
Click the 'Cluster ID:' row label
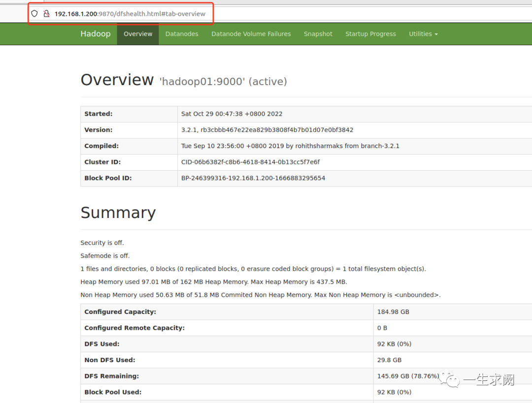click(102, 162)
